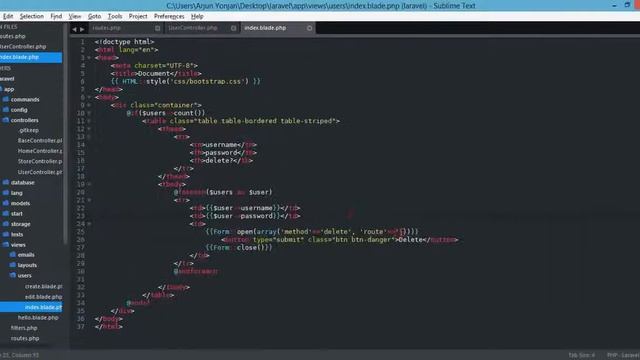Screen dimensions: 640x360
Task: Open BaseController file in sidebar
Action: (x=40, y=140)
